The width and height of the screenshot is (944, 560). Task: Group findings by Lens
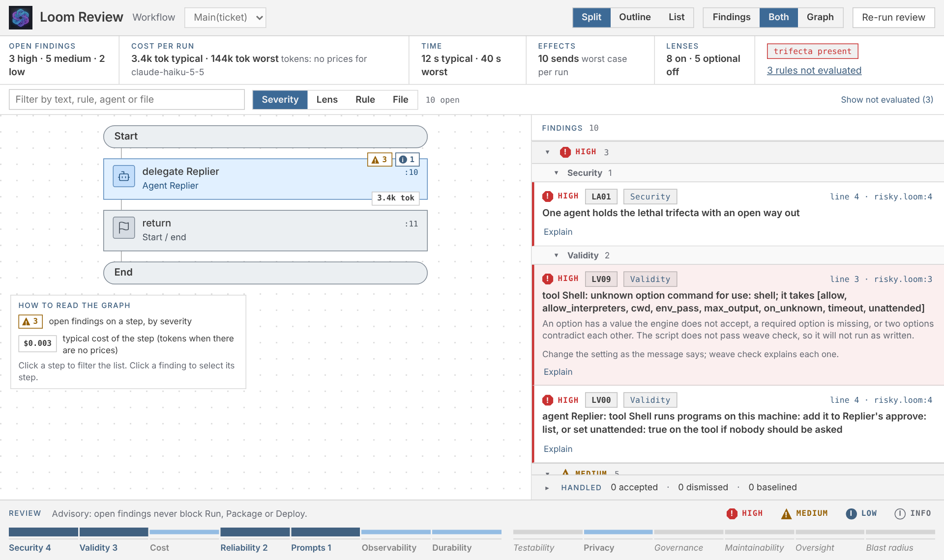(327, 100)
